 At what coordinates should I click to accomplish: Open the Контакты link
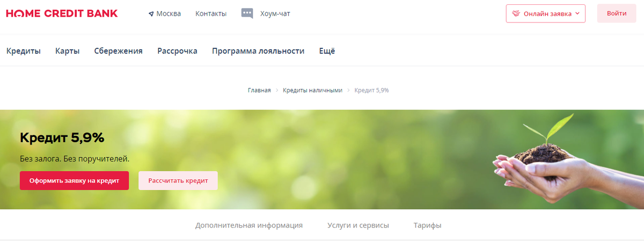tap(211, 13)
